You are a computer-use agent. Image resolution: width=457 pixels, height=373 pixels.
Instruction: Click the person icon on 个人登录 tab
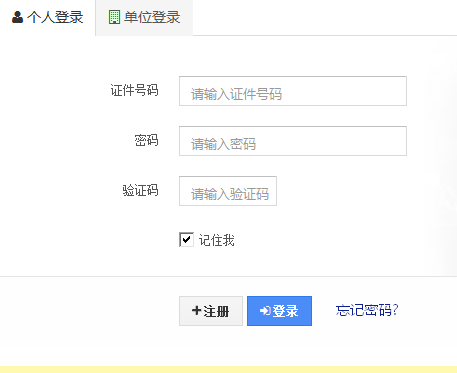tap(17, 17)
